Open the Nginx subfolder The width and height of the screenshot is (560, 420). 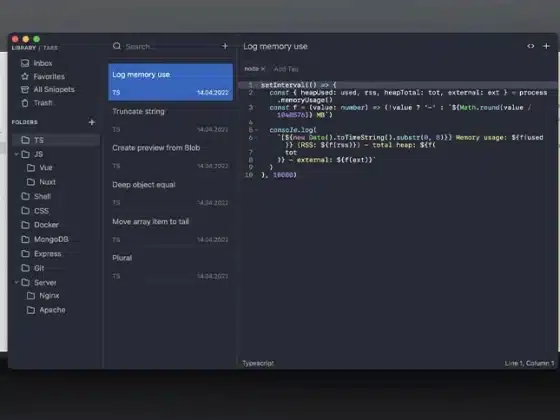pos(43,296)
